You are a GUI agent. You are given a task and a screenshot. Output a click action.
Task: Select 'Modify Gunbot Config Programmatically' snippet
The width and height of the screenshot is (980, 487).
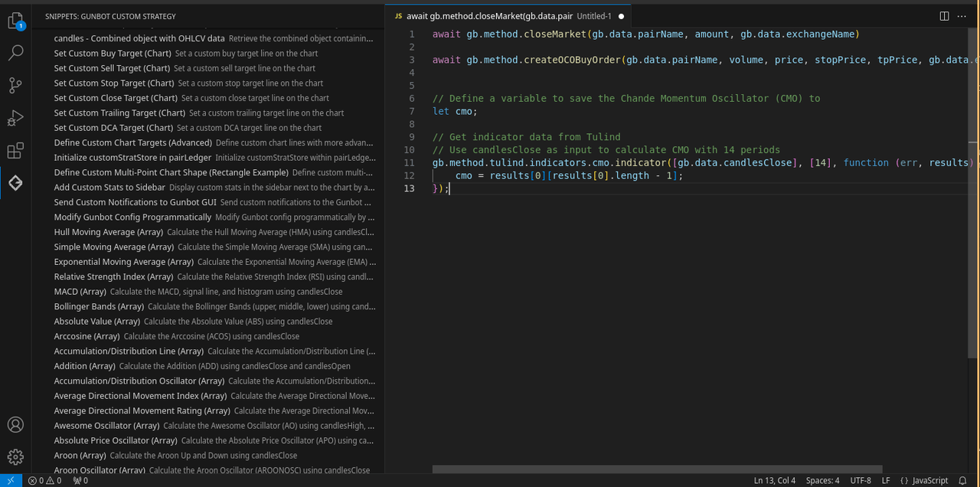(x=208, y=217)
